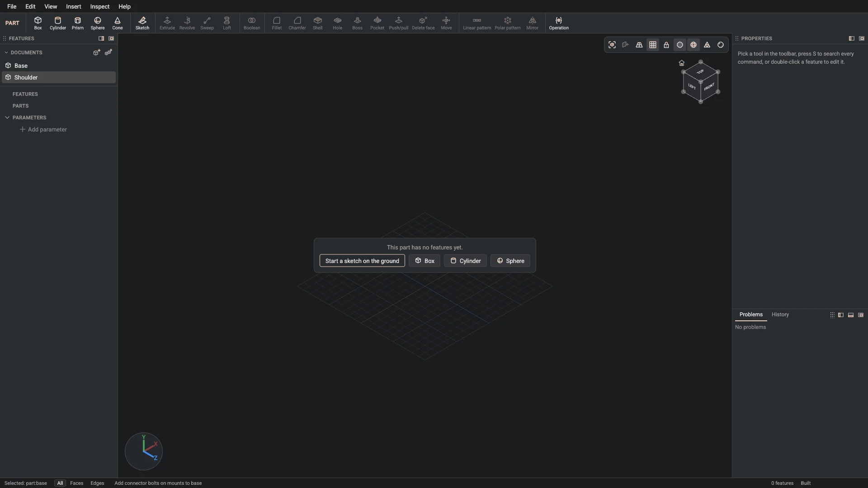This screenshot has height=488, width=868.
Task: Click the fit-view icon in viewport toolbar
Action: (x=612, y=45)
